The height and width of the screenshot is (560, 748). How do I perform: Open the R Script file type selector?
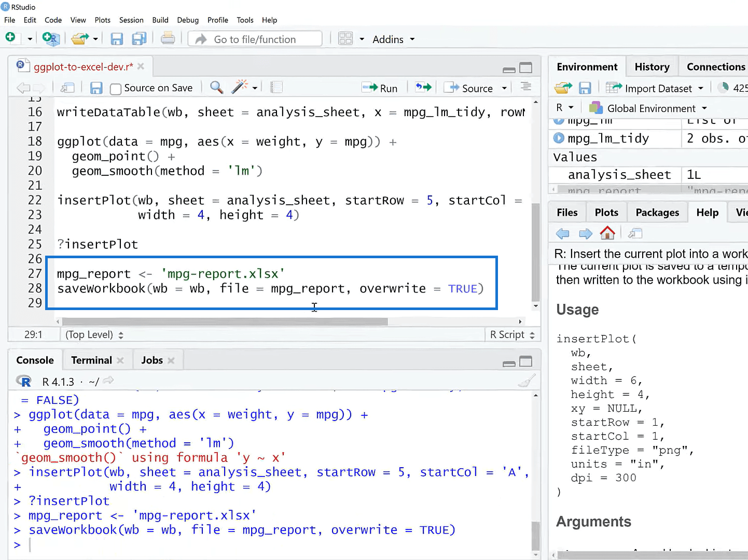click(x=512, y=335)
